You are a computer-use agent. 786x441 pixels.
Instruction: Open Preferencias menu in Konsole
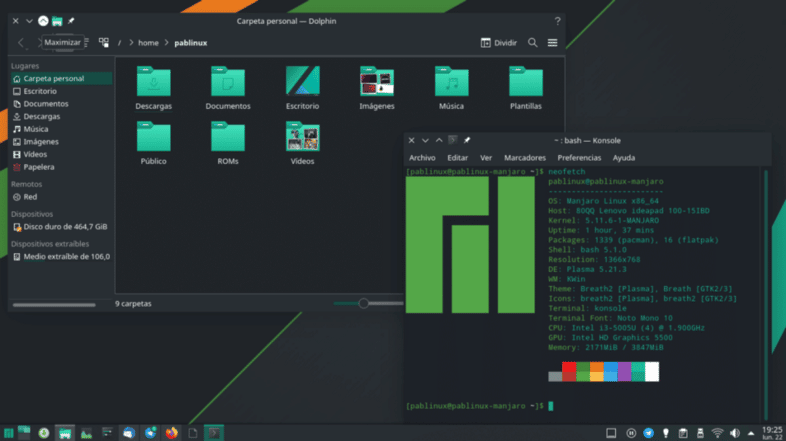click(x=579, y=158)
